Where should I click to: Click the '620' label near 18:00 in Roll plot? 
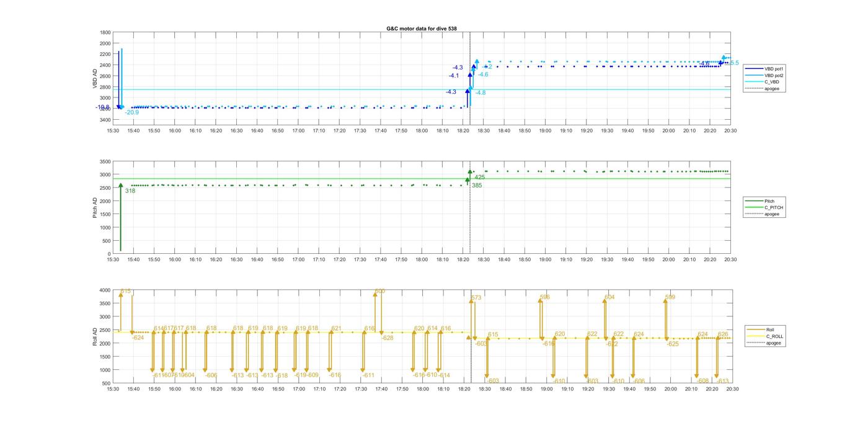point(420,329)
